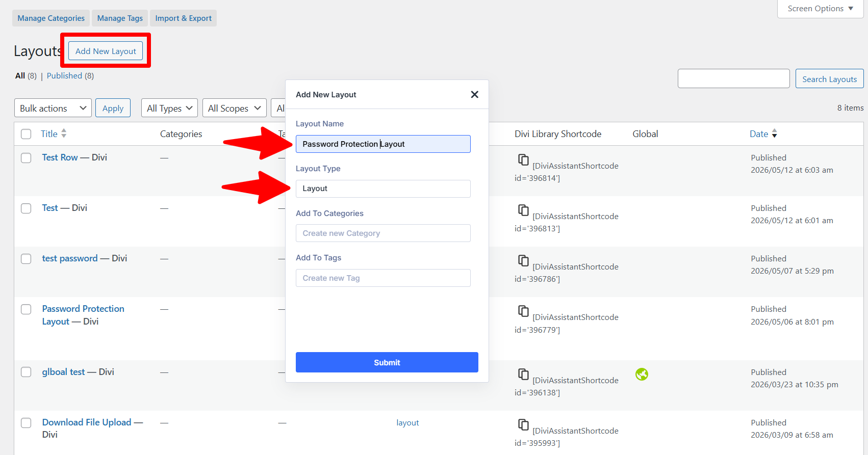Open Import & Export tab
Viewport: 868px width, 455px height.
point(183,18)
